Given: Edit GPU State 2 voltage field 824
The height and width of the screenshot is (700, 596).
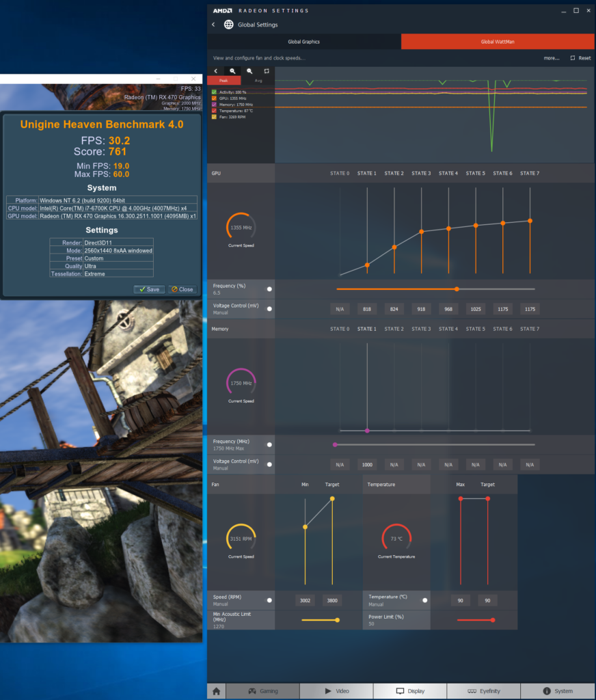Looking at the screenshot, I should [x=394, y=309].
